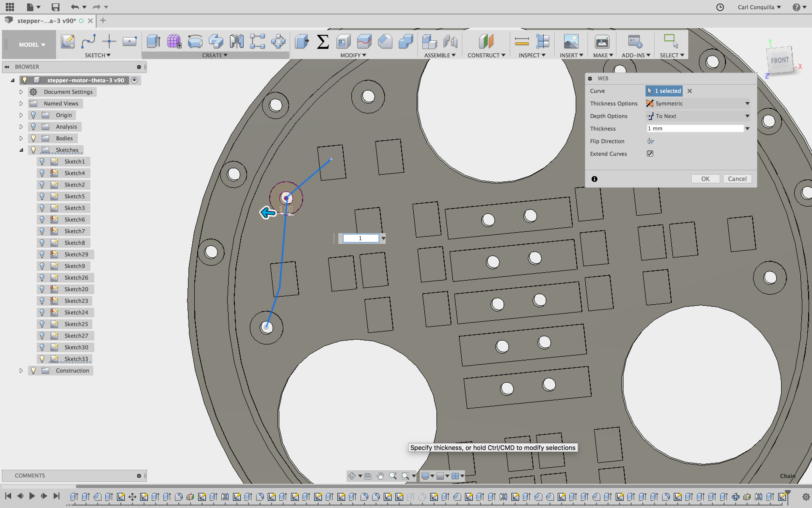This screenshot has height=508, width=812.
Task: Expand the Document Settings node
Action: [x=21, y=92]
